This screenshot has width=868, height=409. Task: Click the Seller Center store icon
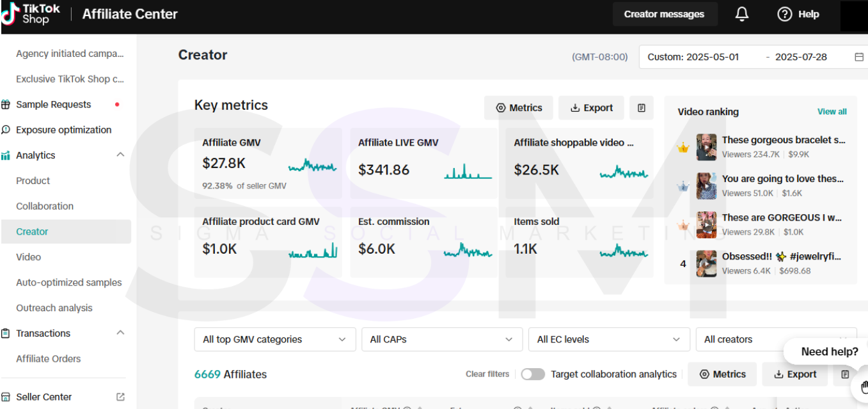6,397
